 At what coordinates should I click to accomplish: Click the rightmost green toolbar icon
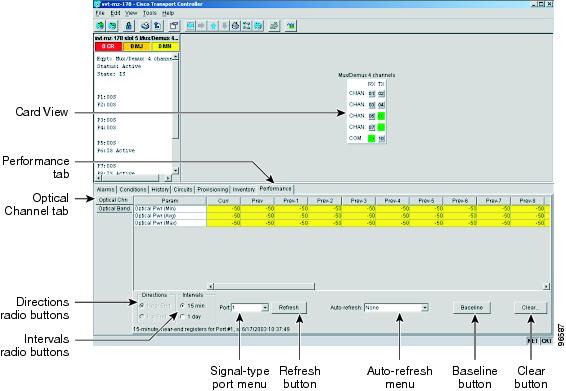click(x=291, y=26)
